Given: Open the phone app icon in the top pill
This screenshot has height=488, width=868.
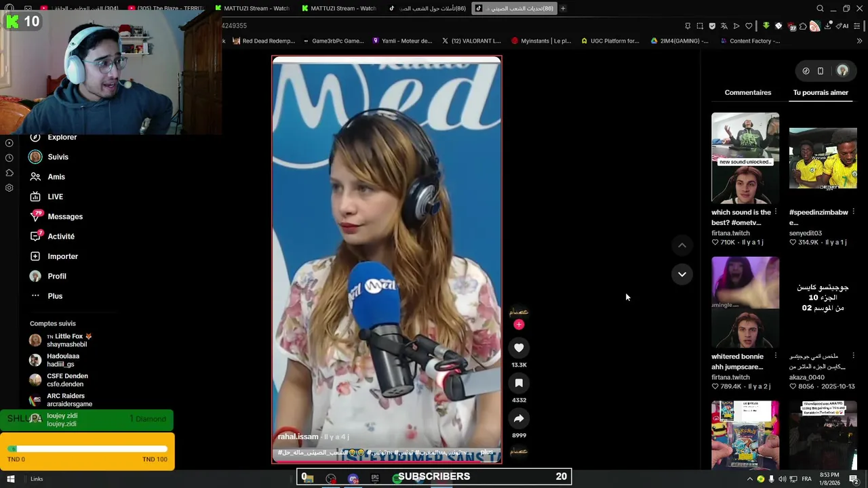Looking at the screenshot, I should coord(821,70).
